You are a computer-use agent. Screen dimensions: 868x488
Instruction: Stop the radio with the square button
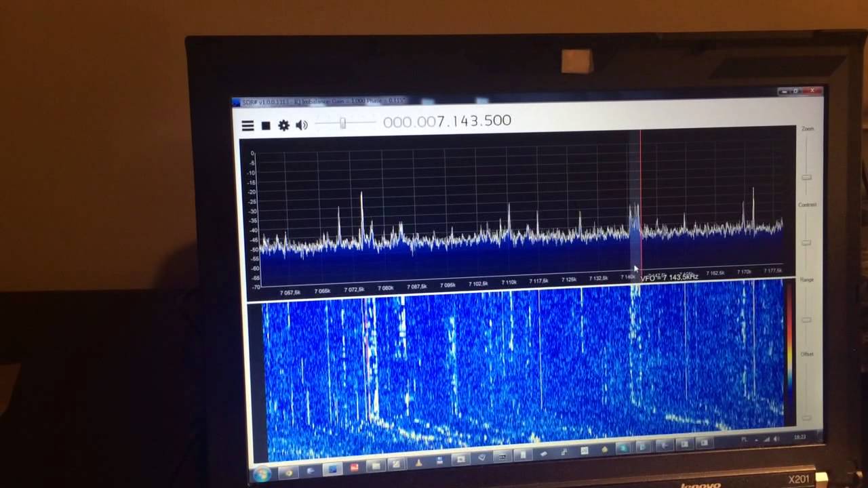pyautogui.click(x=266, y=125)
